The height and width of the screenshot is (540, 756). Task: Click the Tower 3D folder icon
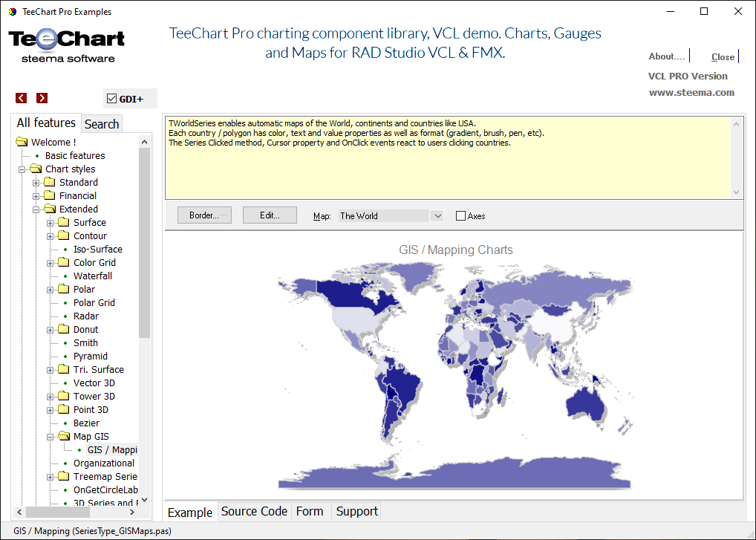tap(64, 396)
